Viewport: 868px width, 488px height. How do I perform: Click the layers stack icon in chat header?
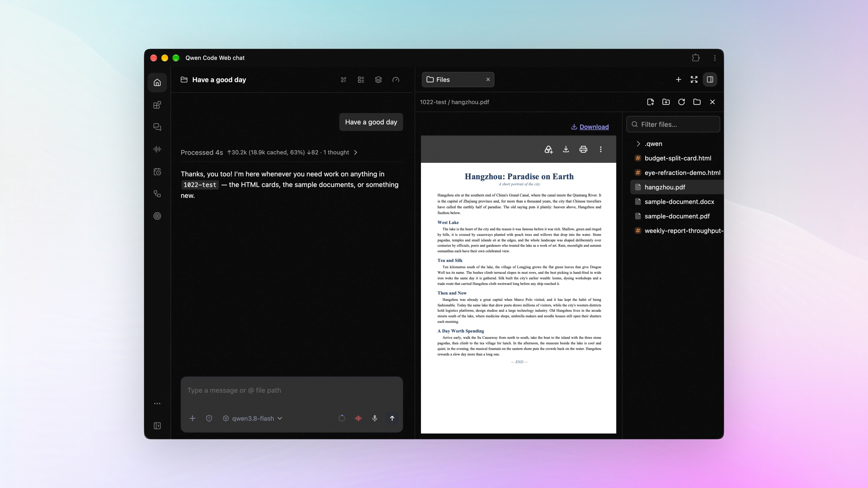pos(378,80)
